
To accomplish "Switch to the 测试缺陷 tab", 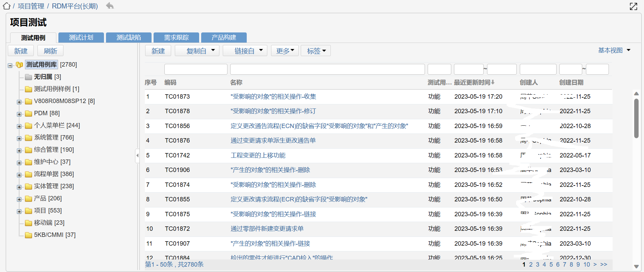I will click(129, 38).
